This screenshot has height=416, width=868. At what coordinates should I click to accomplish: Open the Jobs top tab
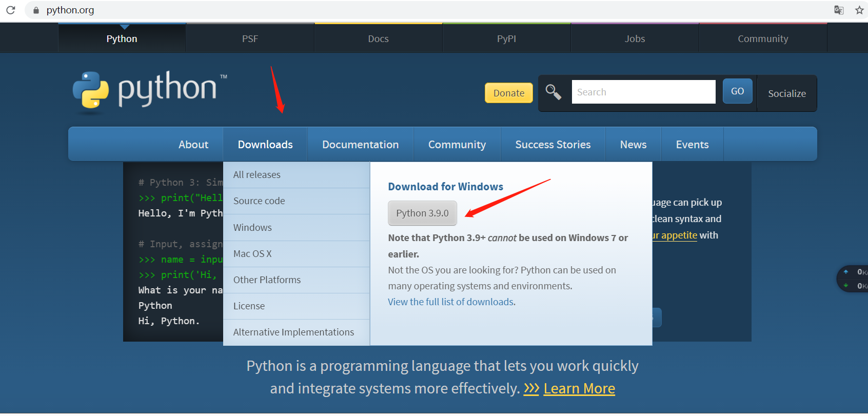point(635,38)
